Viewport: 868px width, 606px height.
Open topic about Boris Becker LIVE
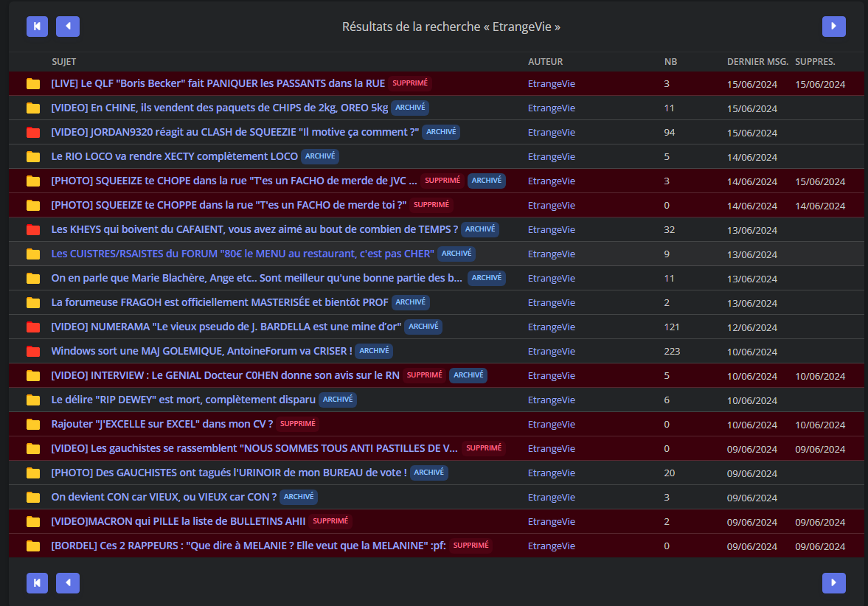(218, 83)
